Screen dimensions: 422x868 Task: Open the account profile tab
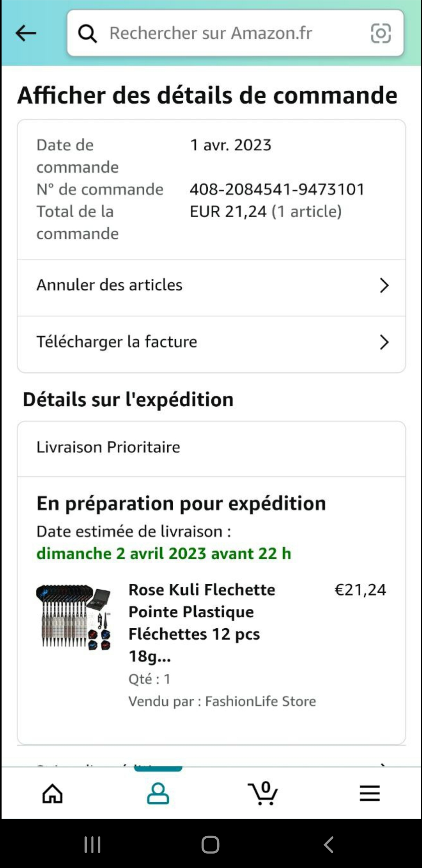[x=158, y=793]
